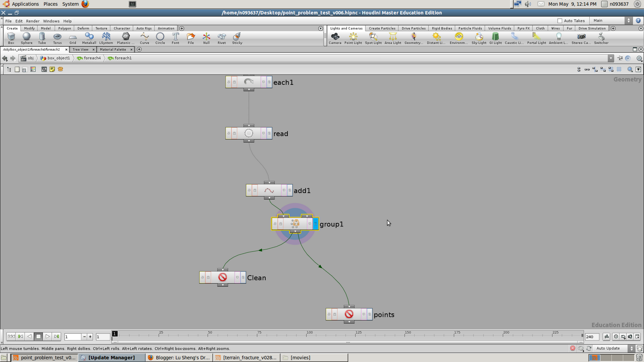Select the Circle shelf tool
The width and height of the screenshot is (644, 362).
click(160, 38)
